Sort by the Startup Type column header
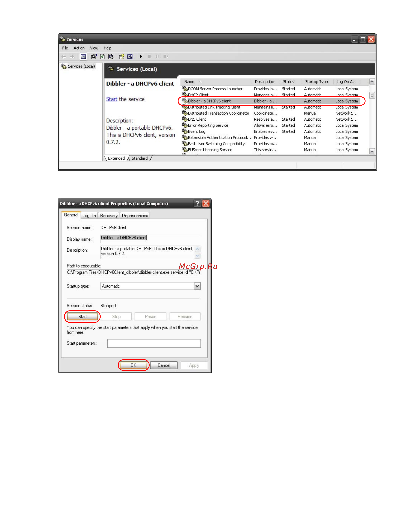 pos(318,82)
